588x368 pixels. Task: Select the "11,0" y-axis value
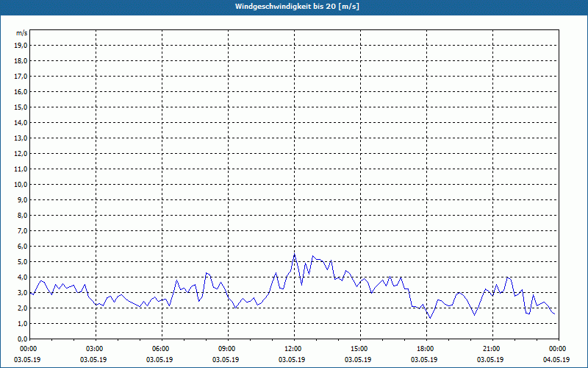pos(21,169)
